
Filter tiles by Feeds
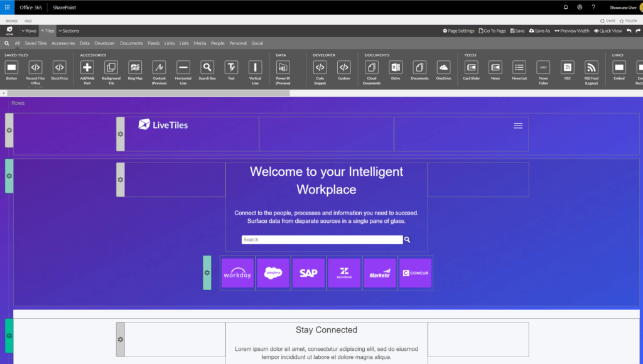(x=154, y=43)
